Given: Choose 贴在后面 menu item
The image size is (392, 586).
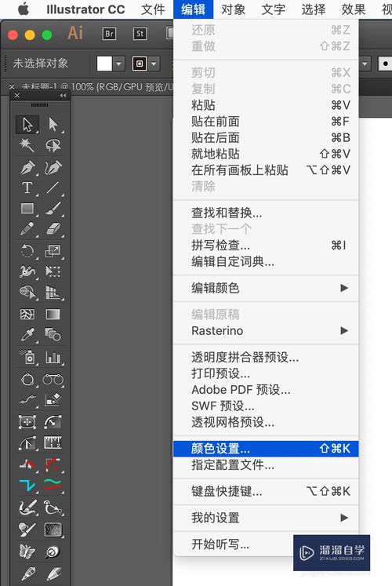Looking at the screenshot, I should [266, 137].
